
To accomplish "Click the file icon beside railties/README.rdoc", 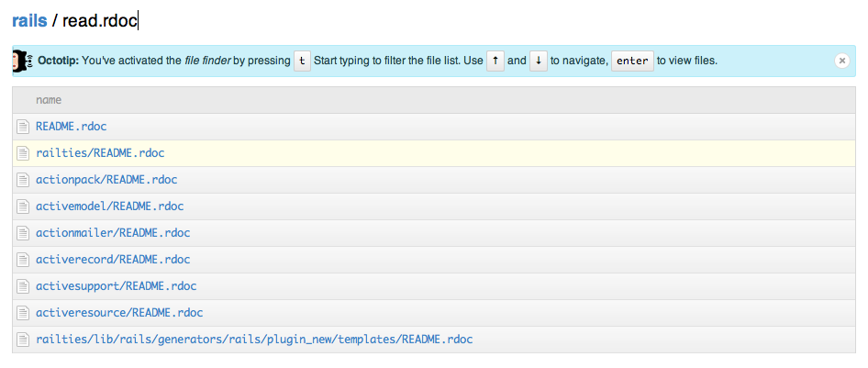I will click(x=23, y=153).
